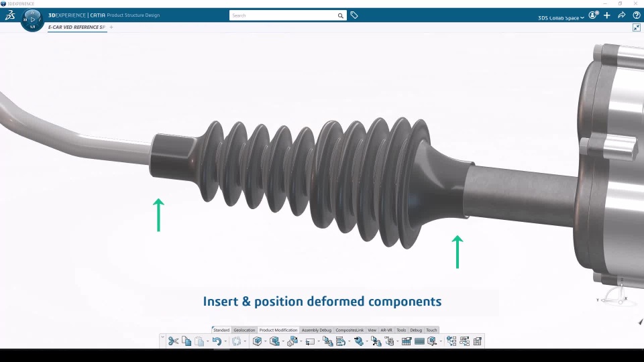The height and width of the screenshot is (362, 644).
Task: Click the Copy icon in toolbar
Action: point(186,341)
